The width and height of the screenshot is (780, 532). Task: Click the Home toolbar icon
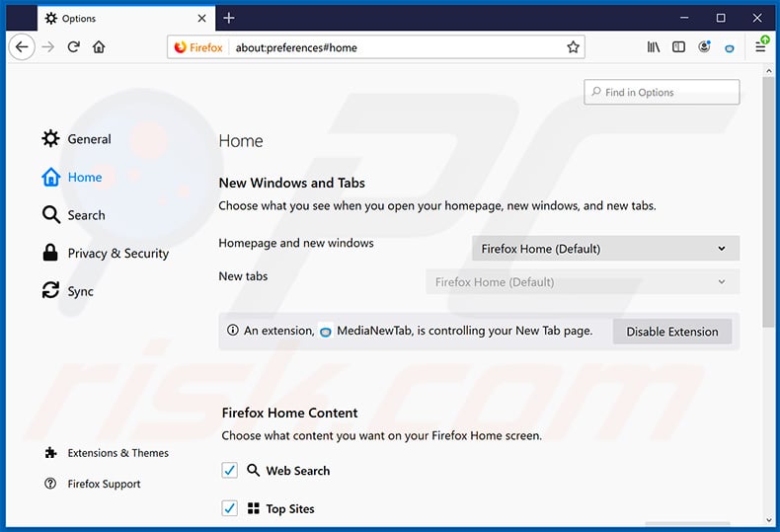click(99, 46)
